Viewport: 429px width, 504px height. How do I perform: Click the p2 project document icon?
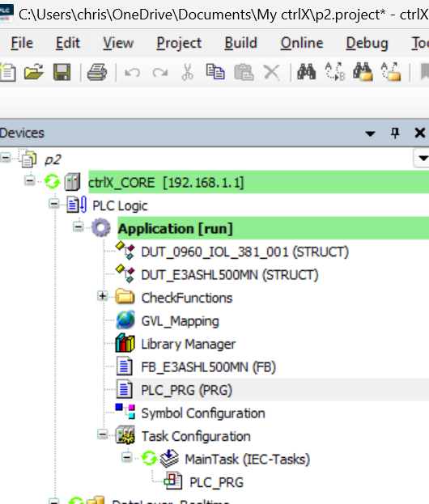click(x=29, y=159)
